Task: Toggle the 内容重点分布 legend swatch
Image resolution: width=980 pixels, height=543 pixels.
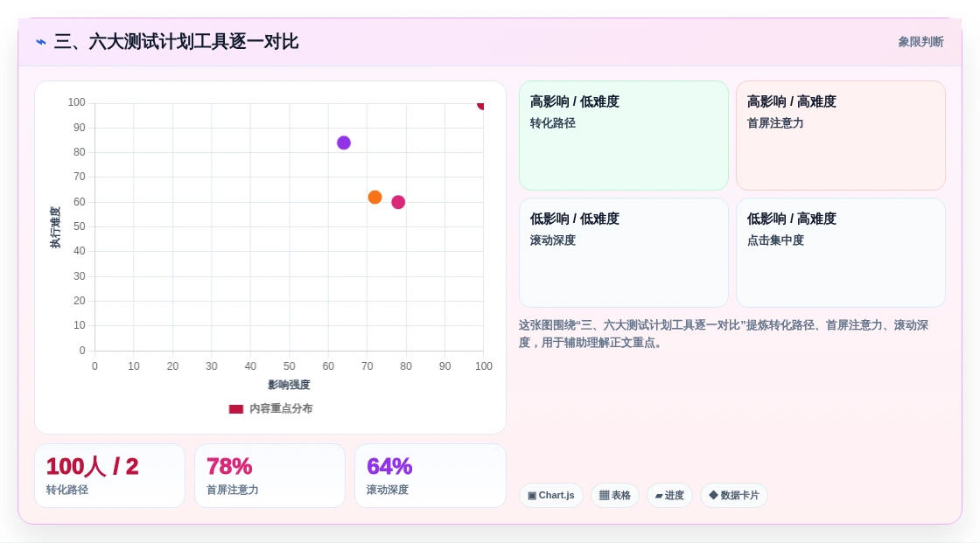Action: (235, 409)
